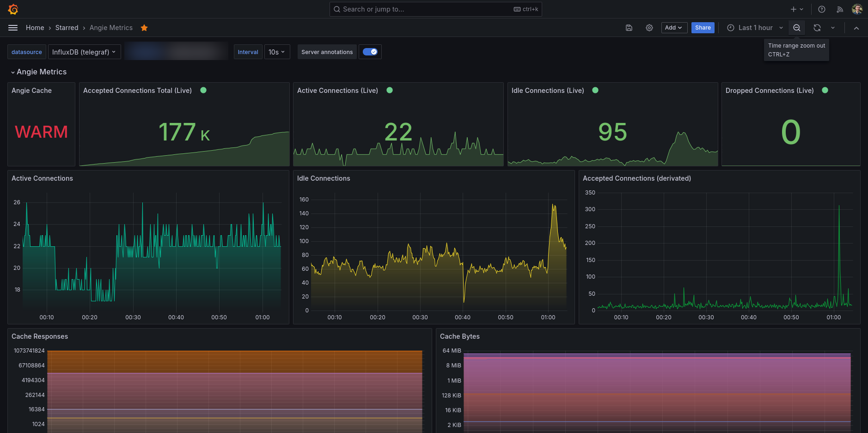This screenshot has width=868, height=433.
Task: Click the Add button
Action: point(674,28)
